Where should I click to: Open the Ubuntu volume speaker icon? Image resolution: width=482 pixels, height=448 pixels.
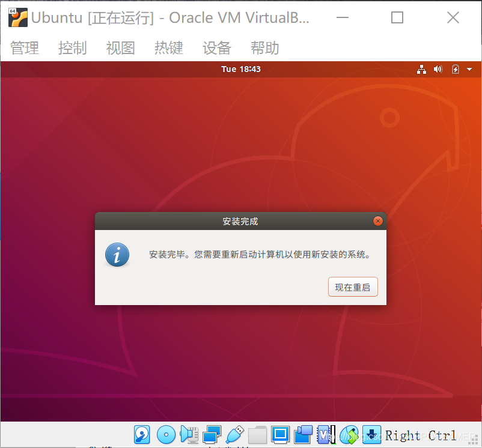tap(438, 70)
